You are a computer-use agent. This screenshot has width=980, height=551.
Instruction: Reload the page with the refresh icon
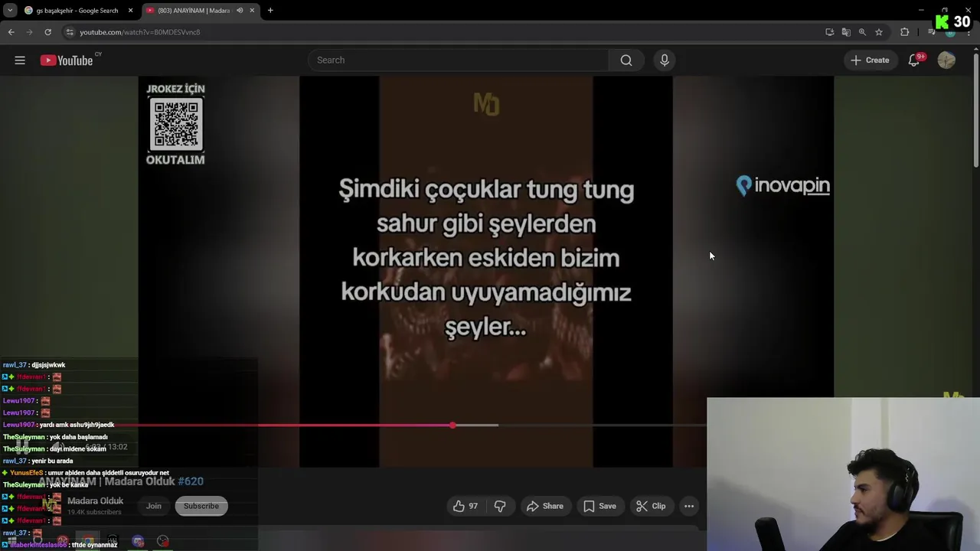click(x=47, y=32)
